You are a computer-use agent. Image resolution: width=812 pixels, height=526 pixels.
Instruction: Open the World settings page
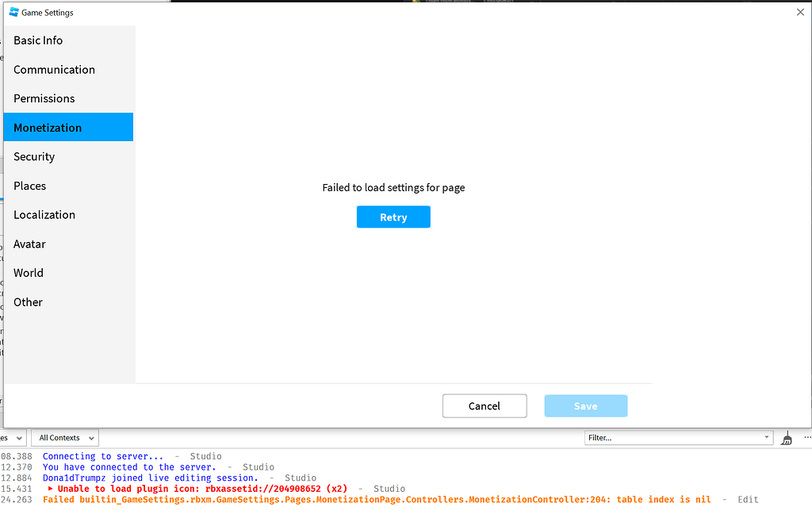point(29,272)
